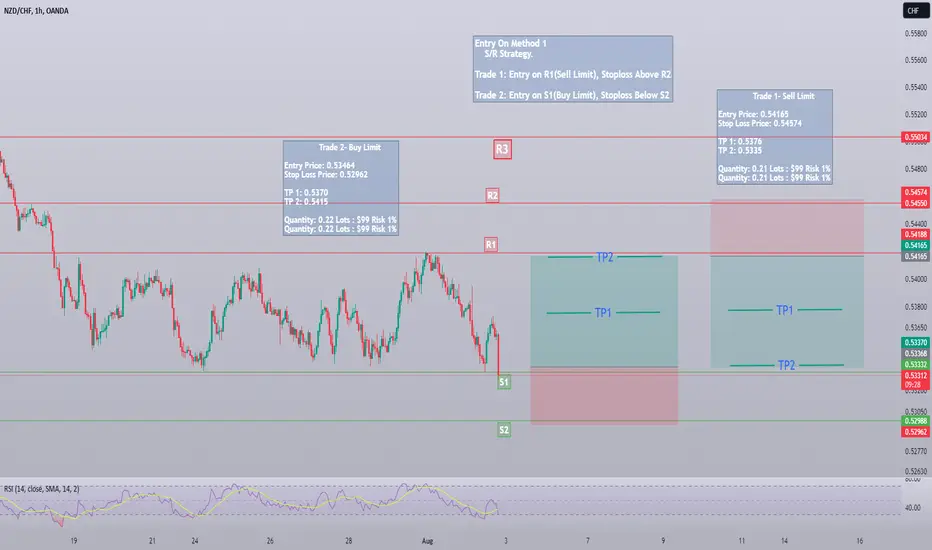Viewport: 932px width, 550px height.
Task: Click TP1 label in short position
Action: tap(785, 310)
